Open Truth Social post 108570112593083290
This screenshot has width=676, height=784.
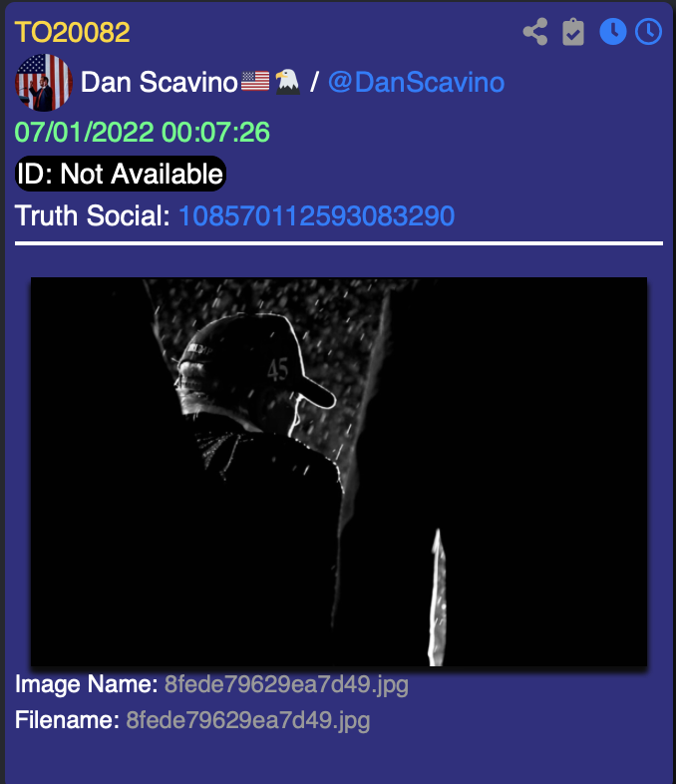316,216
